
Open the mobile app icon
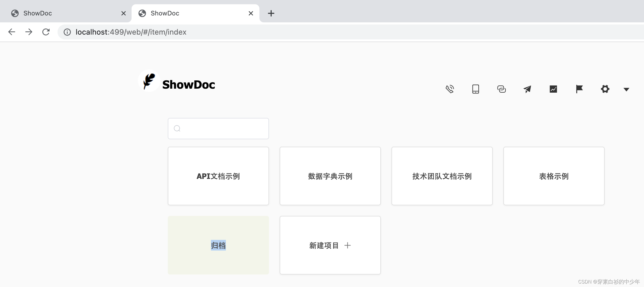coord(475,89)
